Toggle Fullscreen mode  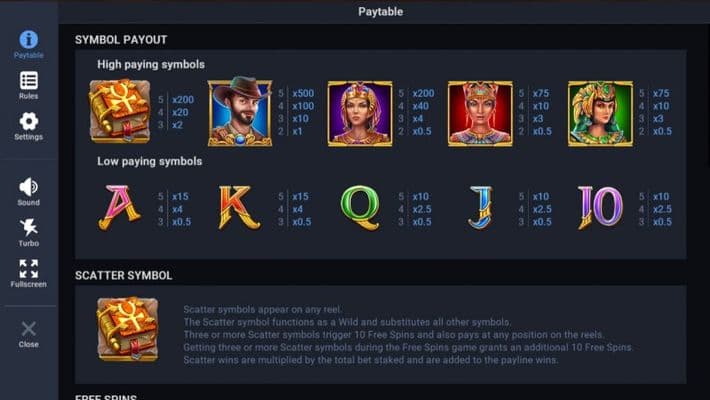[x=28, y=269]
